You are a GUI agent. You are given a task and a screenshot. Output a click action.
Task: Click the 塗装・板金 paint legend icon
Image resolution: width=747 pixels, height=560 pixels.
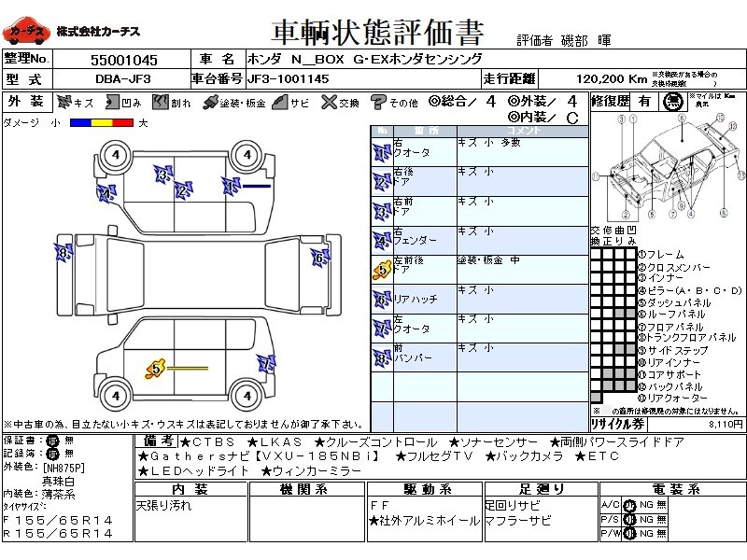pyautogui.click(x=209, y=102)
